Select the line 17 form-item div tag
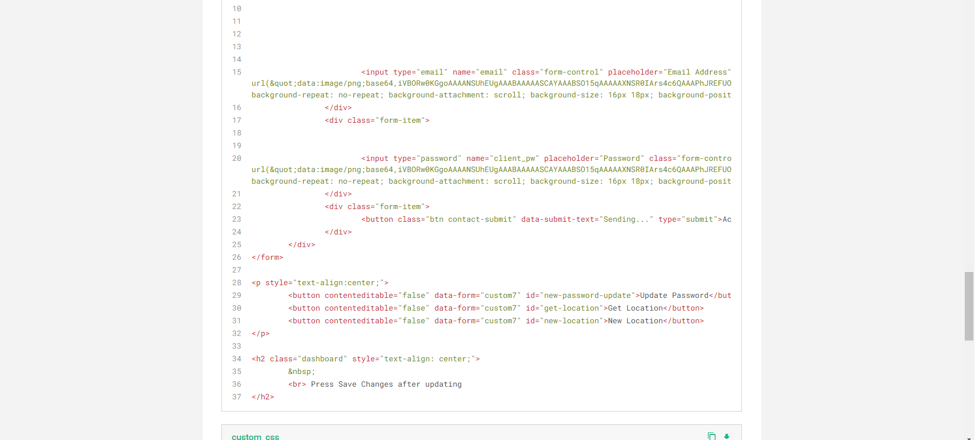The width and height of the screenshot is (980, 440). 377,120
